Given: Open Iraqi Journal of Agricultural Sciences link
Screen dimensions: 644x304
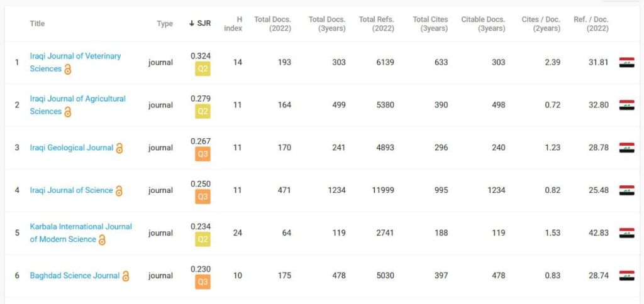Looking at the screenshot, I should click(x=77, y=99).
